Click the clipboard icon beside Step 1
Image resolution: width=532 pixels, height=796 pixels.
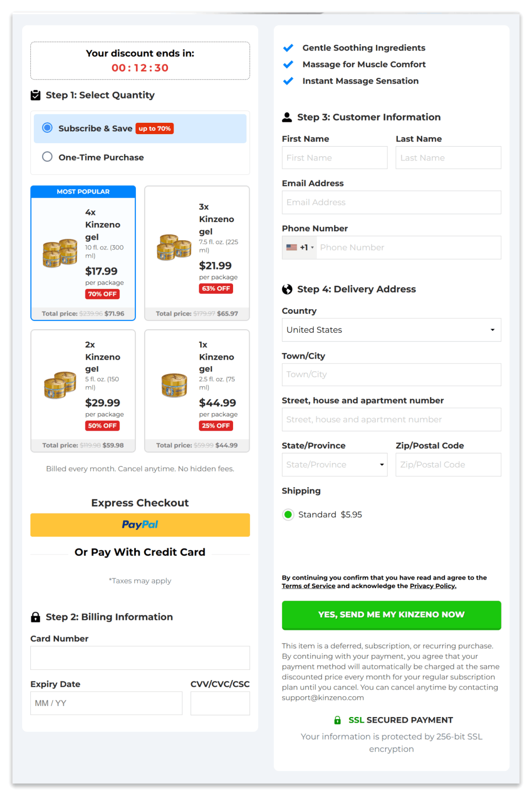35,95
